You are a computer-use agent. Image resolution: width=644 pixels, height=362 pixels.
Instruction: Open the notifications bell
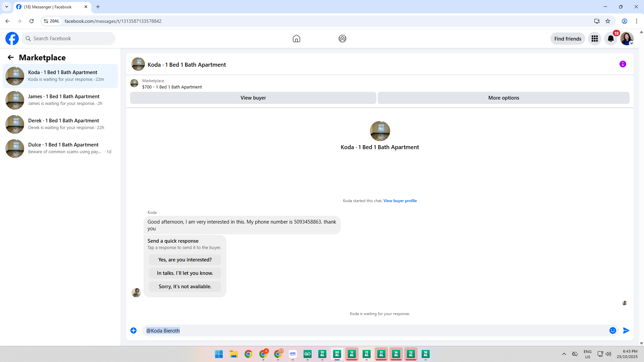(610, 39)
